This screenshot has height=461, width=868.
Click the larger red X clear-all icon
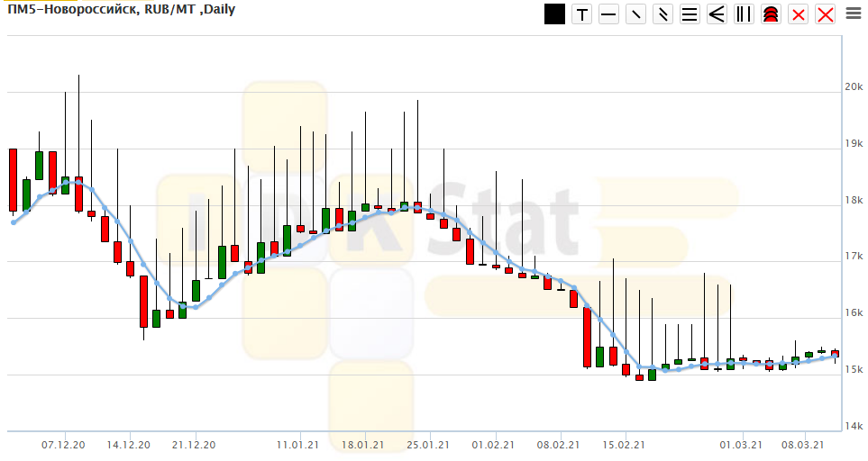click(x=826, y=14)
